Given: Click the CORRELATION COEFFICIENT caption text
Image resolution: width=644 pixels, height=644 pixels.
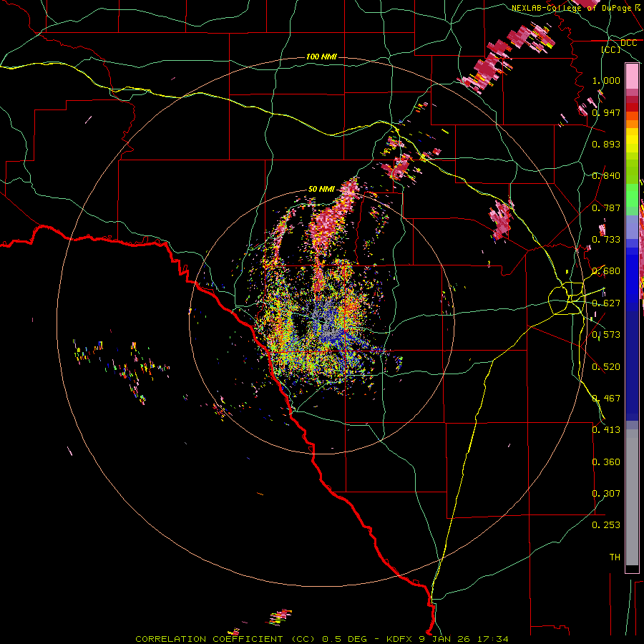Looking at the screenshot, I should click(x=225, y=639).
